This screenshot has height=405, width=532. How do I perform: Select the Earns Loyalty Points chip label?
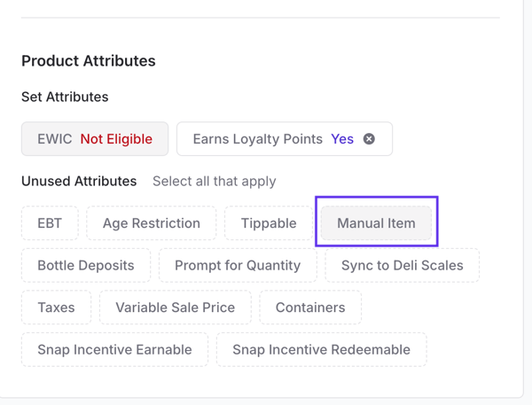(x=259, y=139)
